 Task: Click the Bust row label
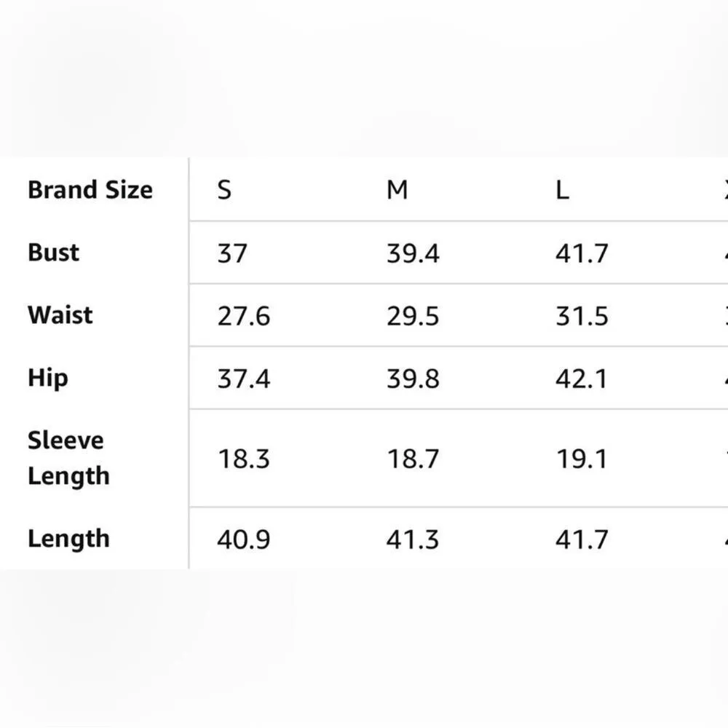[x=53, y=253]
